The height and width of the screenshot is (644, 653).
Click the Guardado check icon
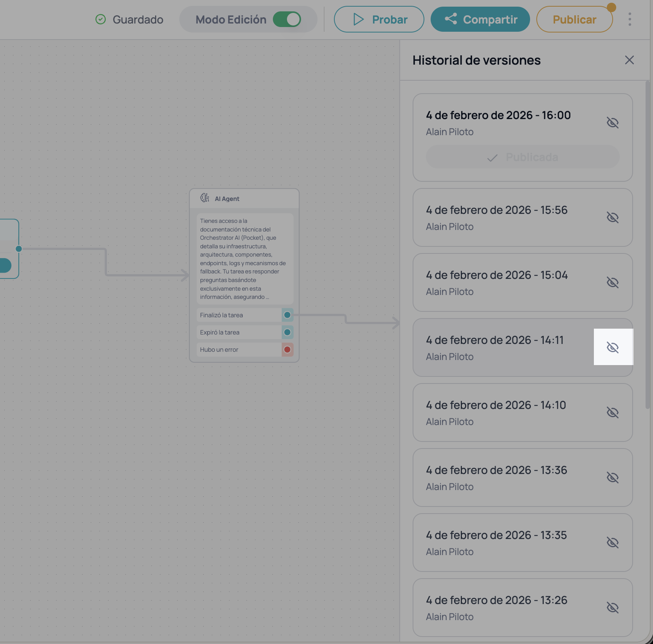[x=101, y=19]
